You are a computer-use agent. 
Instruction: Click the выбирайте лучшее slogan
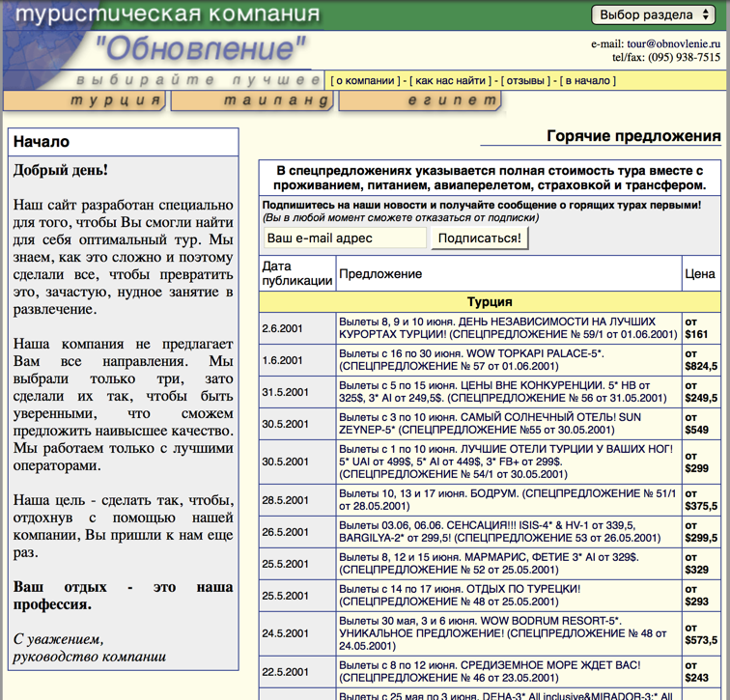pos(198,79)
